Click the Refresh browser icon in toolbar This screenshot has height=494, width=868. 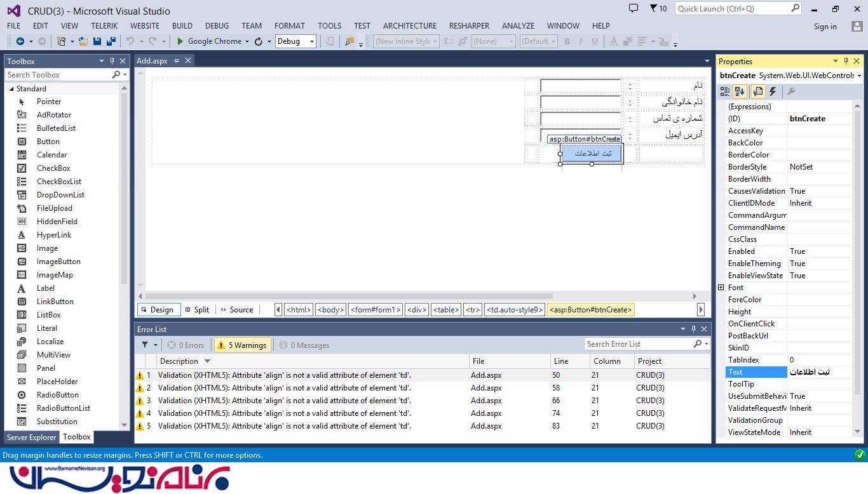pos(258,41)
